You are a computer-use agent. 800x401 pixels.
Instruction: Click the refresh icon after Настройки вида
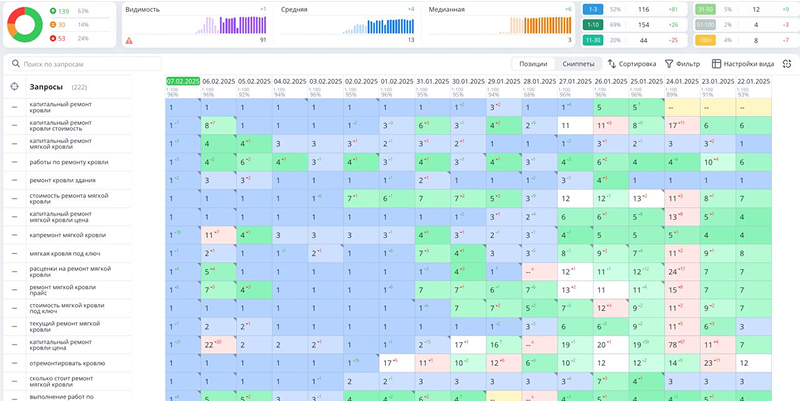tap(787, 64)
